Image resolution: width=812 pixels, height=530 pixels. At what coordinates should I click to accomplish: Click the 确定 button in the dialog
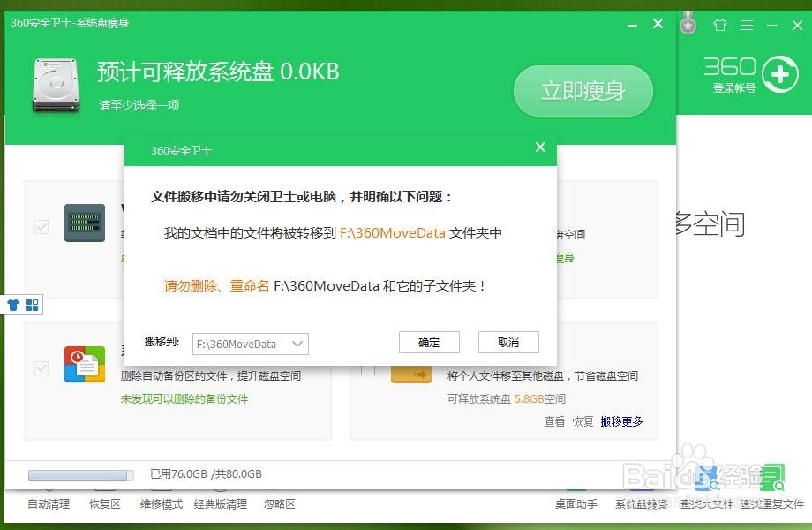429,343
